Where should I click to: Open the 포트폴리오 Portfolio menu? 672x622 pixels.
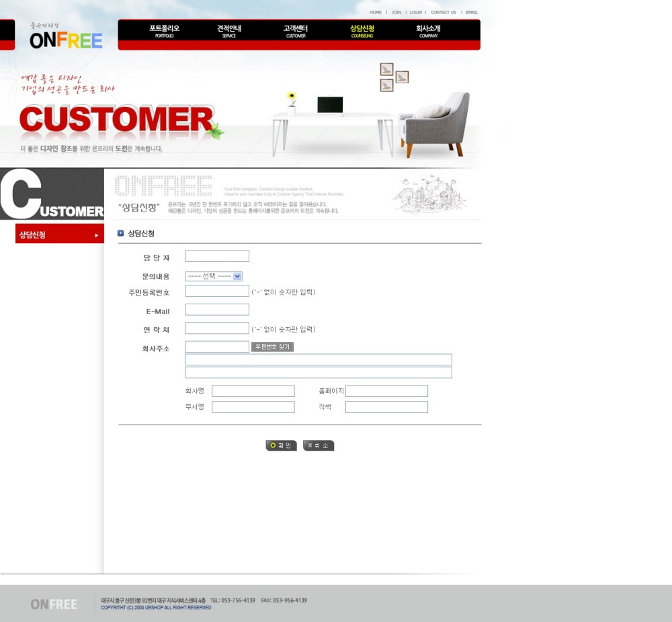pos(164,31)
